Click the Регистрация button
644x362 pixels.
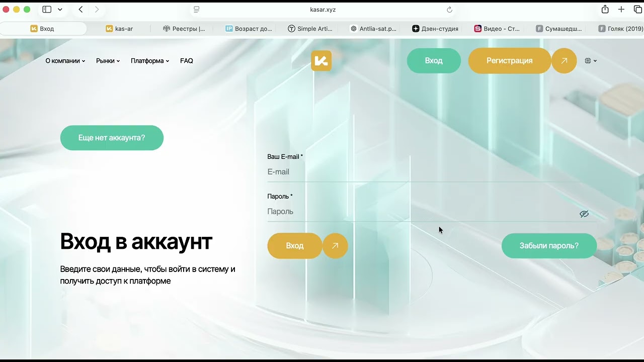[510, 61]
